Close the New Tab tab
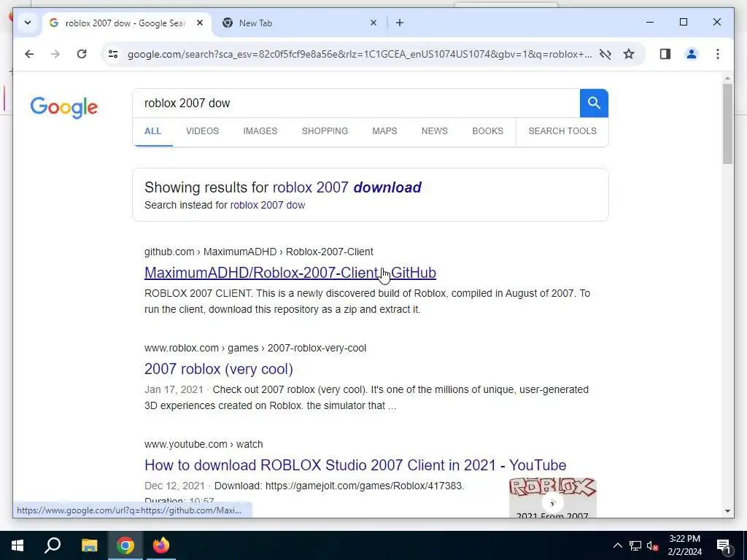 [x=373, y=23]
